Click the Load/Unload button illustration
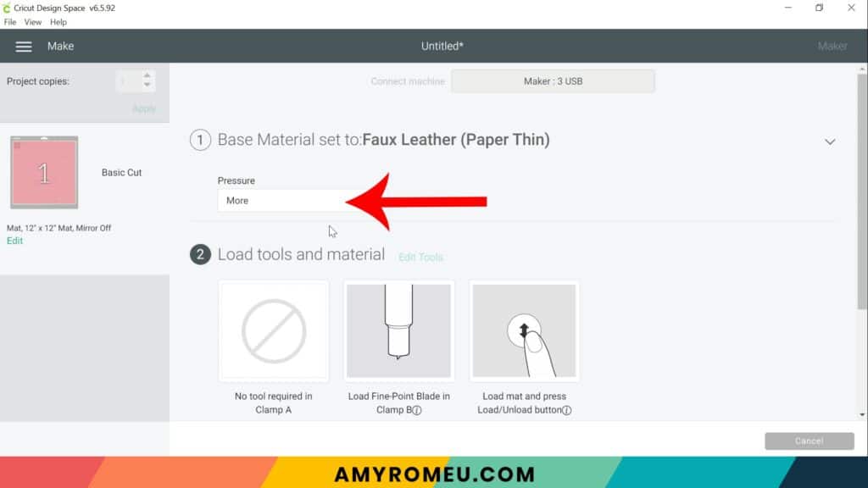Viewport: 868px width, 488px height. (524, 331)
